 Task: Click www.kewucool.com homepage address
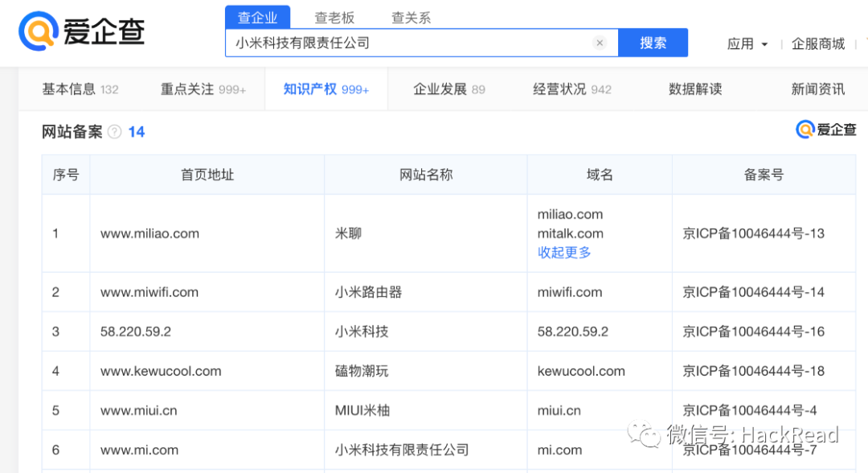tap(161, 371)
